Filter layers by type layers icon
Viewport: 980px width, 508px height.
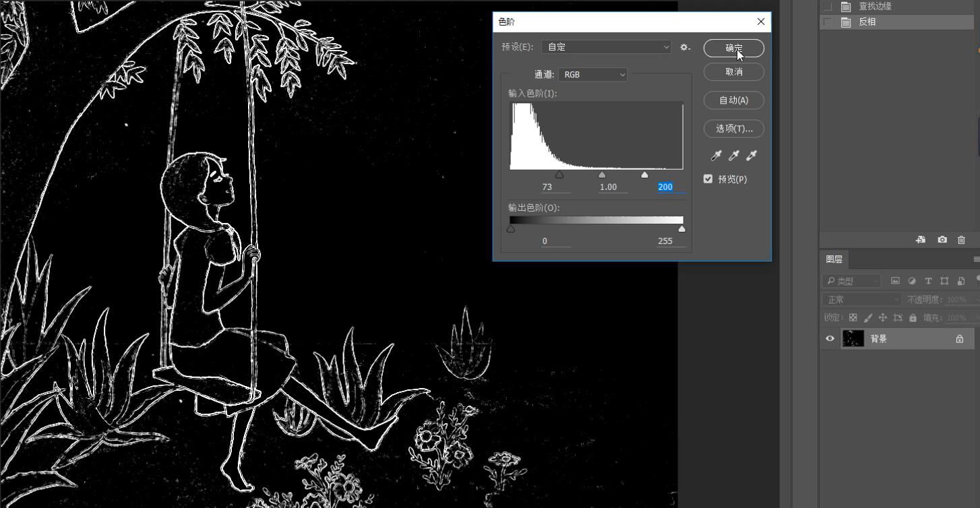click(928, 280)
